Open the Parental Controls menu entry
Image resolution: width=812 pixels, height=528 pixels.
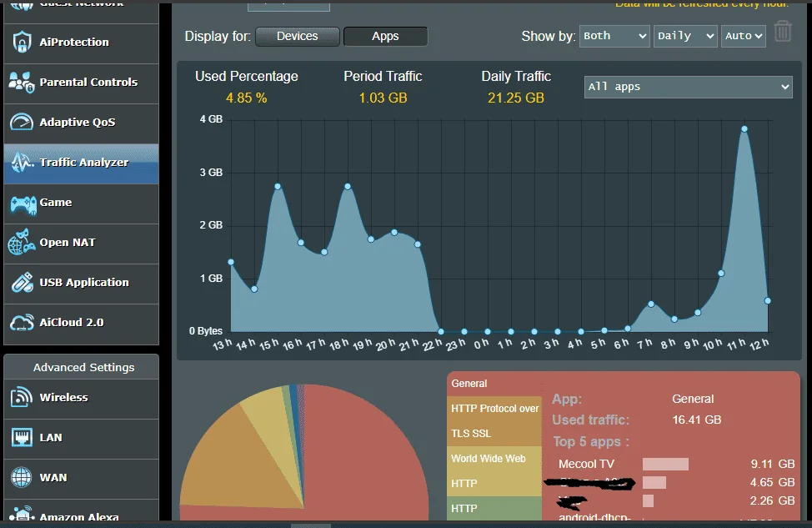tap(82, 83)
